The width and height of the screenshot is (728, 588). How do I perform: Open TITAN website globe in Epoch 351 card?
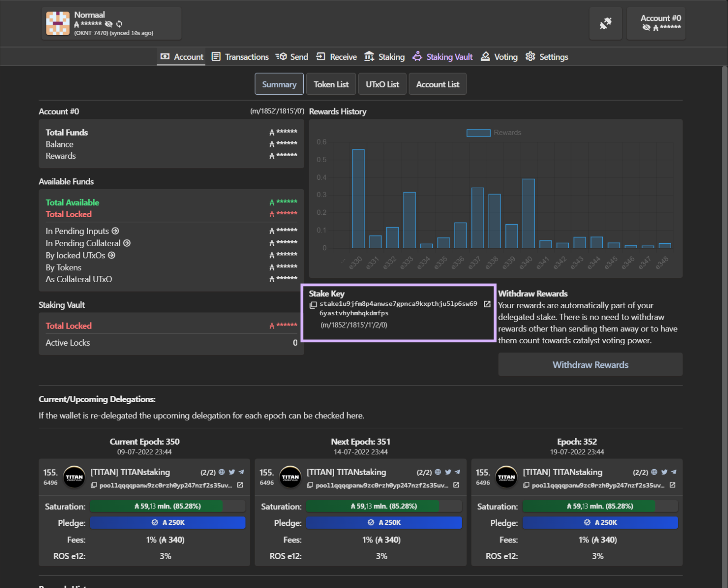click(438, 472)
